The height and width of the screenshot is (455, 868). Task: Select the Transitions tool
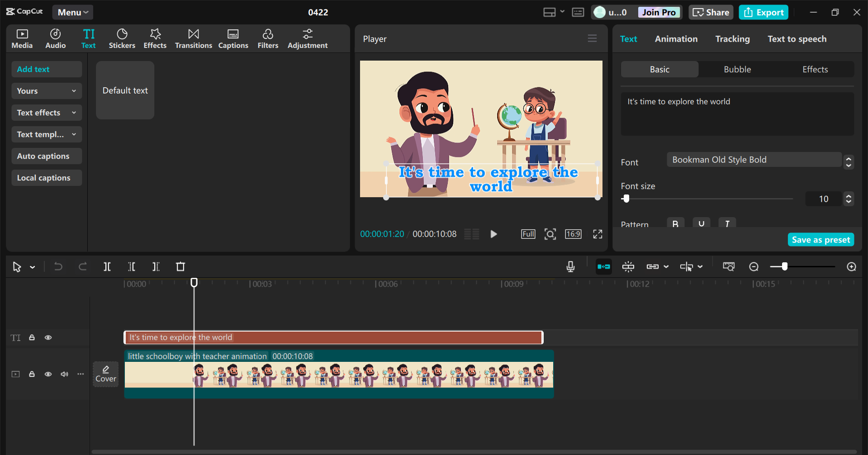coord(193,38)
